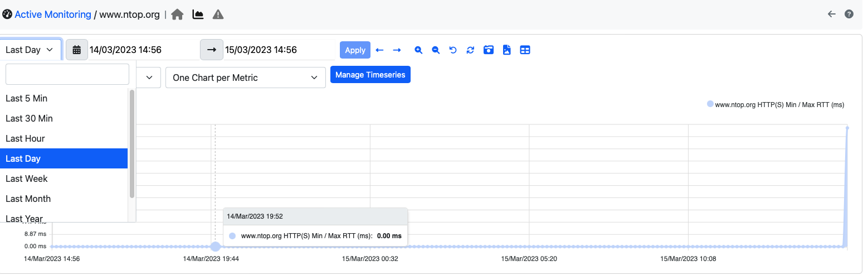Click x-axis label 15/Mar/2023 10:08
The height and width of the screenshot is (280, 868).
(x=688, y=259)
